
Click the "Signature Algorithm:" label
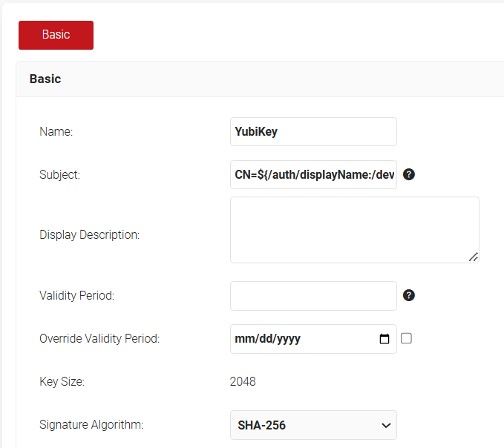click(91, 425)
